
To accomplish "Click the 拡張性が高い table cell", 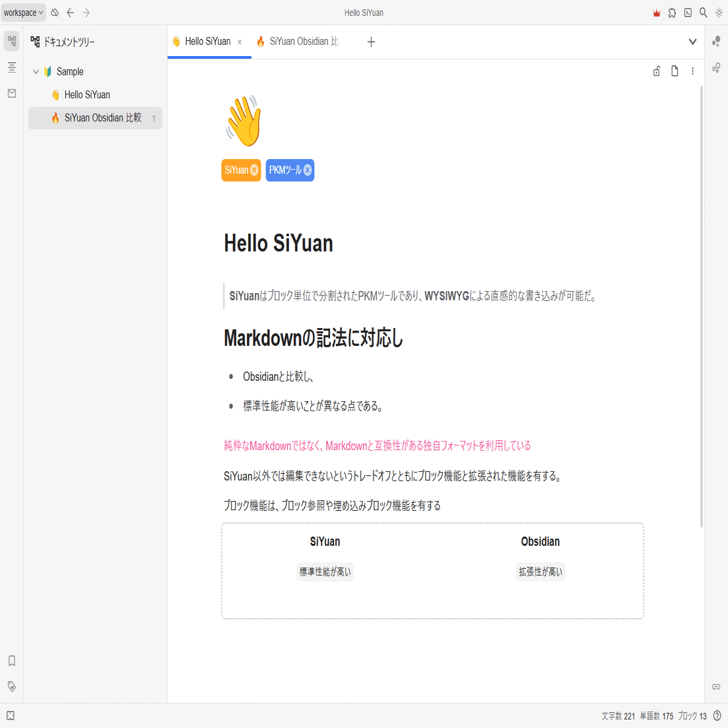I will pos(540,572).
